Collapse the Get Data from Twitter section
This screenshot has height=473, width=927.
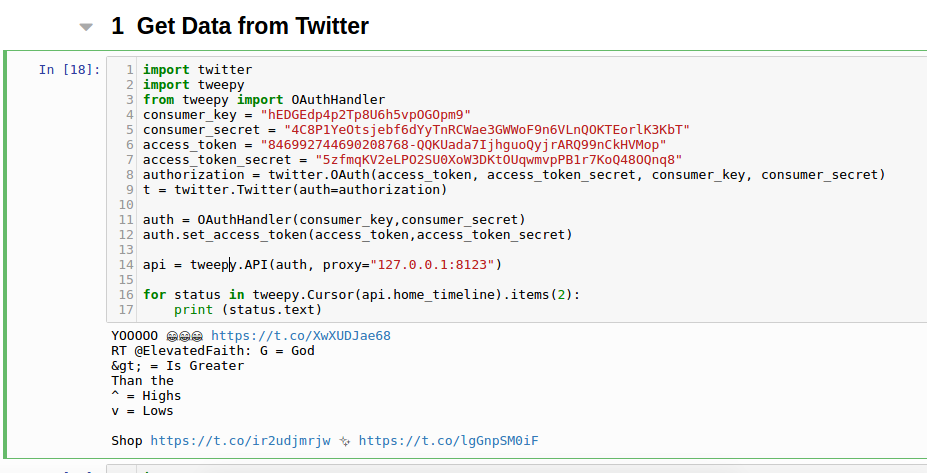pos(86,27)
